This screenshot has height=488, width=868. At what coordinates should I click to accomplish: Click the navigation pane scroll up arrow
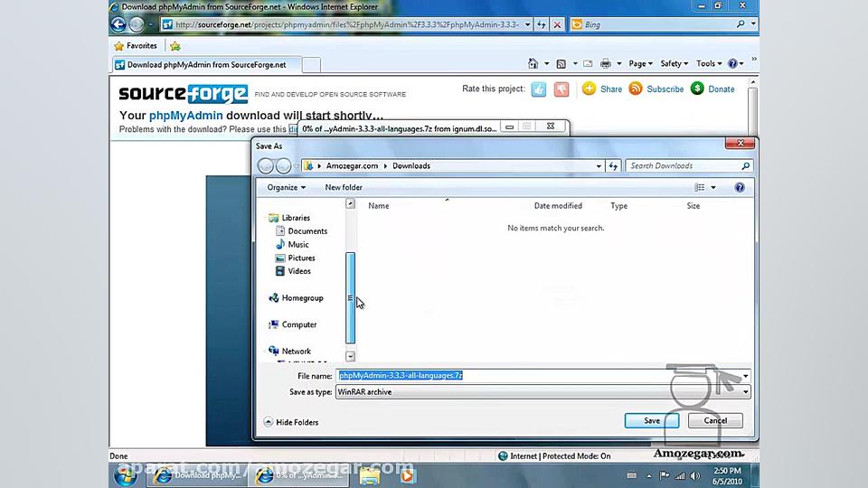click(351, 203)
